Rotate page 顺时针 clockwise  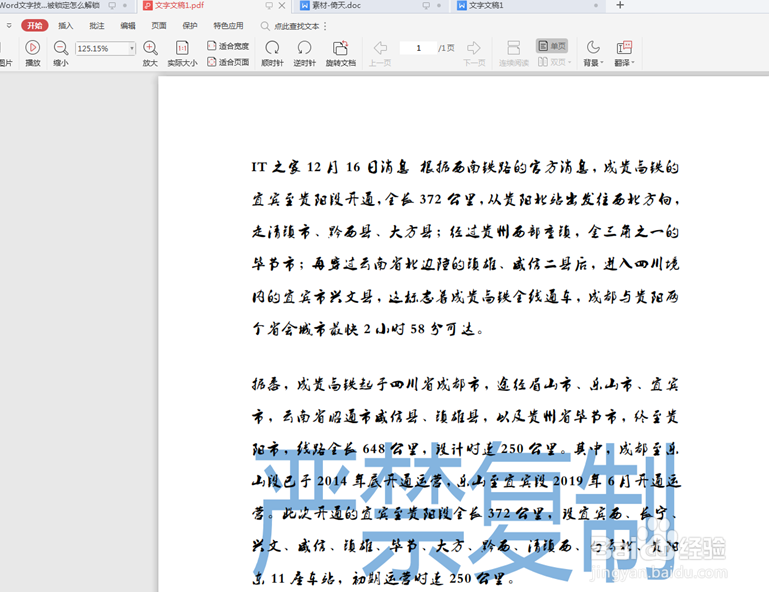(x=272, y=53)
